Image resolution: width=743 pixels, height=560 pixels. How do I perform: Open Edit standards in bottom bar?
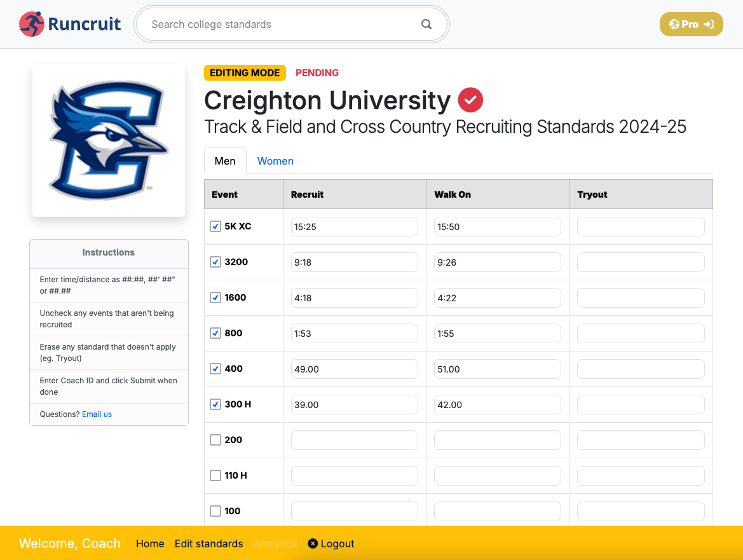tap(209, 543)
